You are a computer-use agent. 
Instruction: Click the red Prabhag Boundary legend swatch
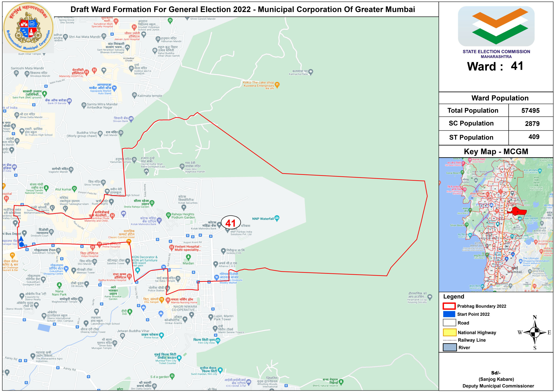449,306
